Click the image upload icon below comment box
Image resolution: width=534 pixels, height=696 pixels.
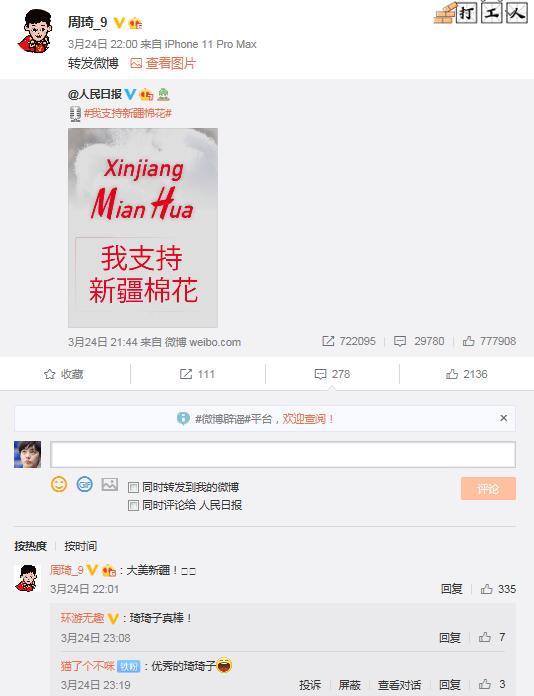pyautogui.click(x=110, y=484)
